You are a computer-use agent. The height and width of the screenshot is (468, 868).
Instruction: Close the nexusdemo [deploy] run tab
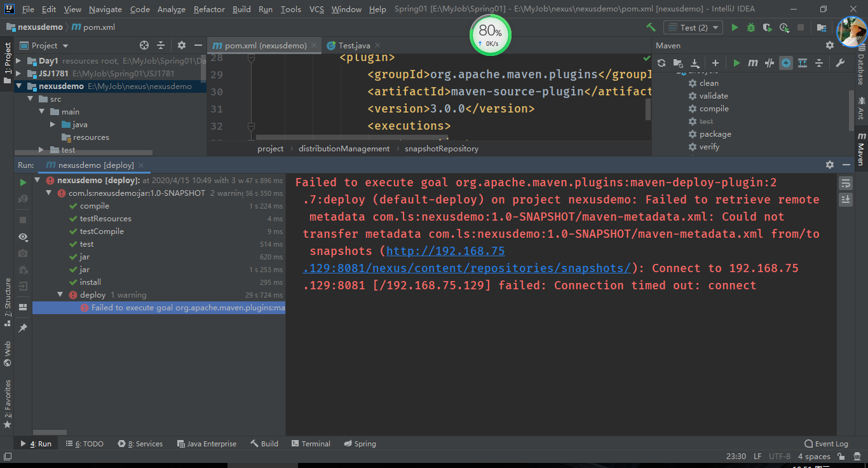141,165
